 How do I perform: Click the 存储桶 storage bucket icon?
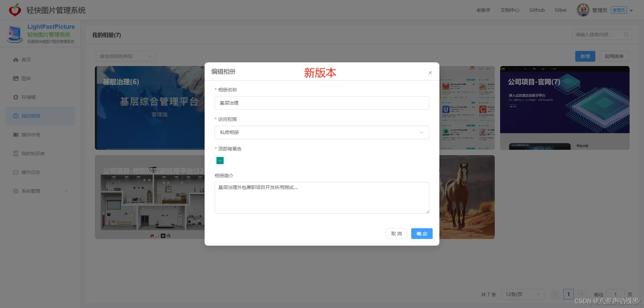(16, 97)
